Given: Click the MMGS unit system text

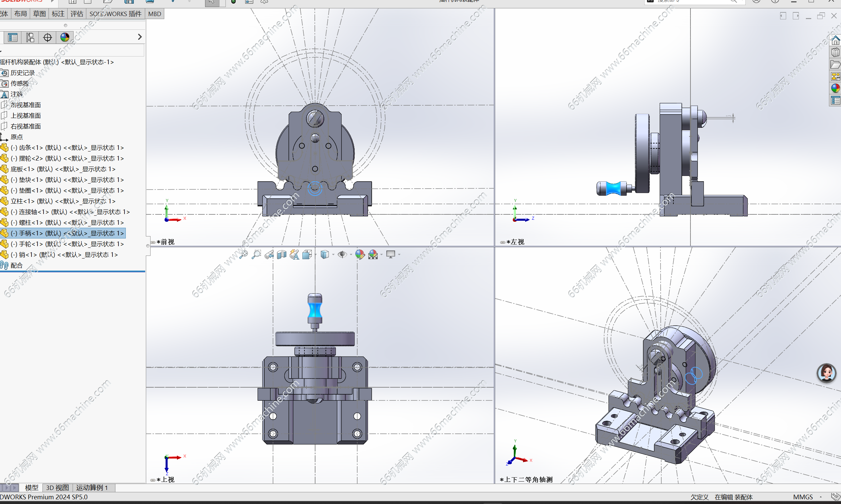Looking at the screenshot, I should [x=803, y=497].
